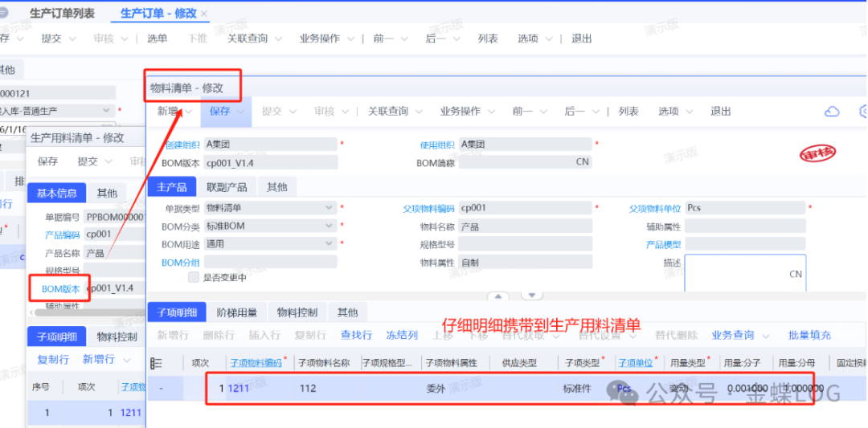
Task: Switch to the 阶梯用量 tab
Action: click(237, 312)
